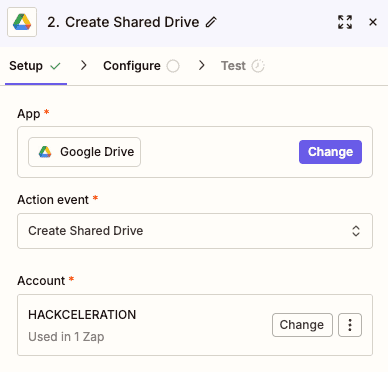Viewport: 388px width, 372px height.
Task: Click the Test clock status icon
Action: click(258, 66)
